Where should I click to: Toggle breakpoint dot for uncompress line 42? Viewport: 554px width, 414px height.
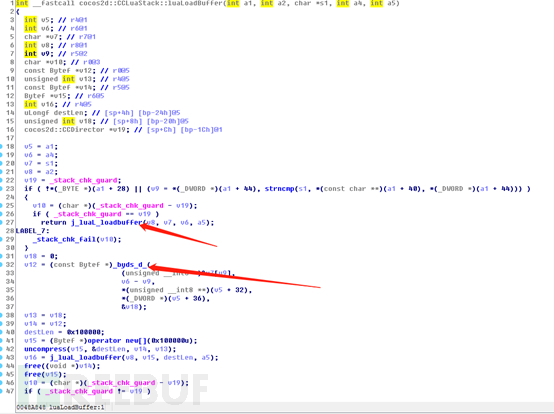point(1,349)
